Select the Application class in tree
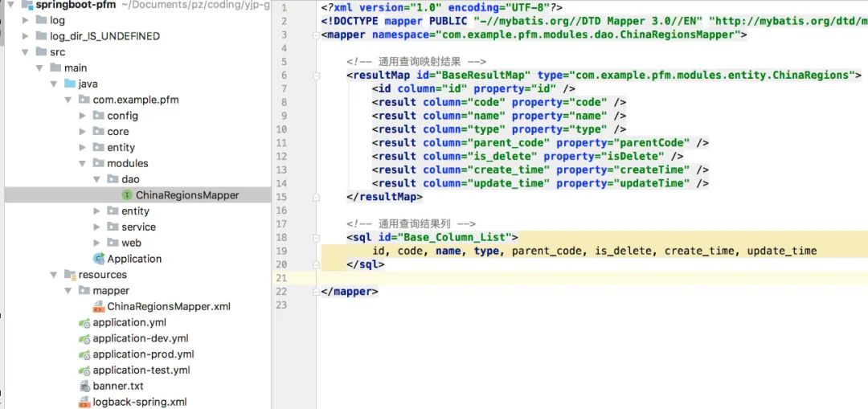Image resolution: width=868 pixels, height=409 pixels. 134,259
